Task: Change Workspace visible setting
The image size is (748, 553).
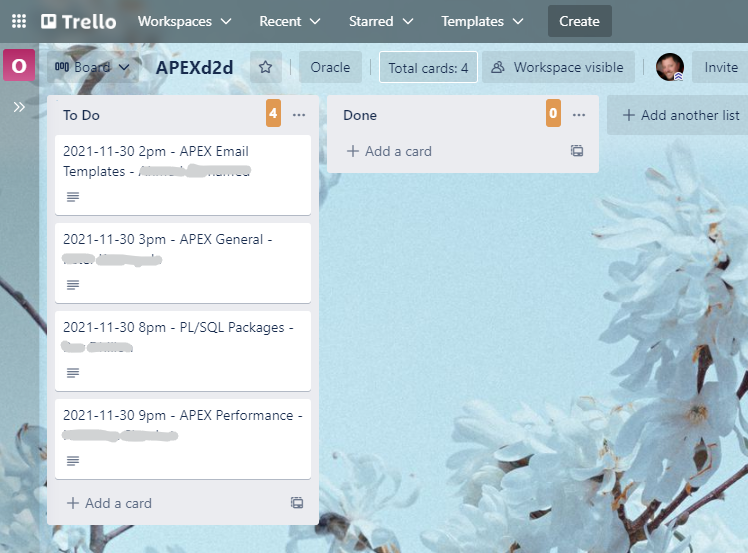Action: pyautogui.click(x=558, y=67)
